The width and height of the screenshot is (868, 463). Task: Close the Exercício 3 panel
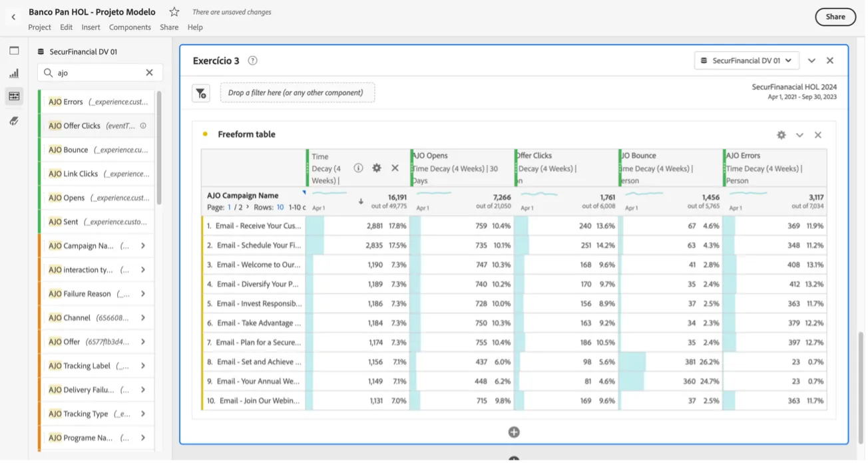(830, 61)
